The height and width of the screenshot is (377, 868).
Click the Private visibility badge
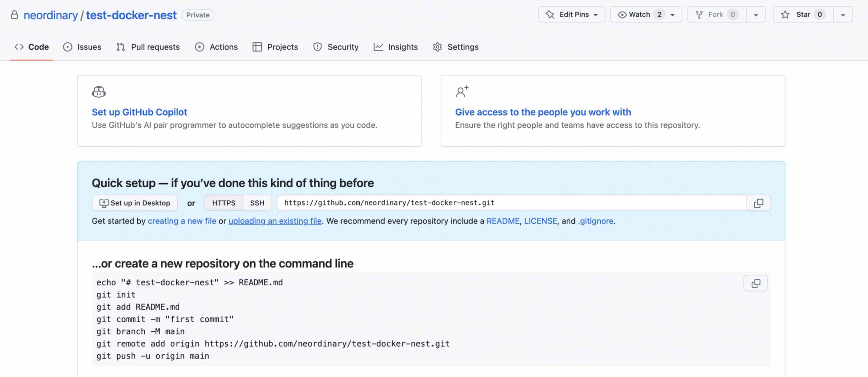coord(198,15)
